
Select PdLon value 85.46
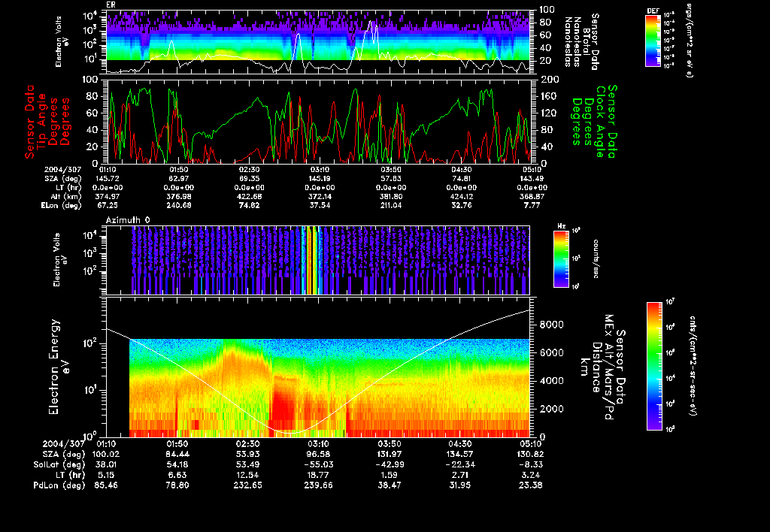point(107,485)
